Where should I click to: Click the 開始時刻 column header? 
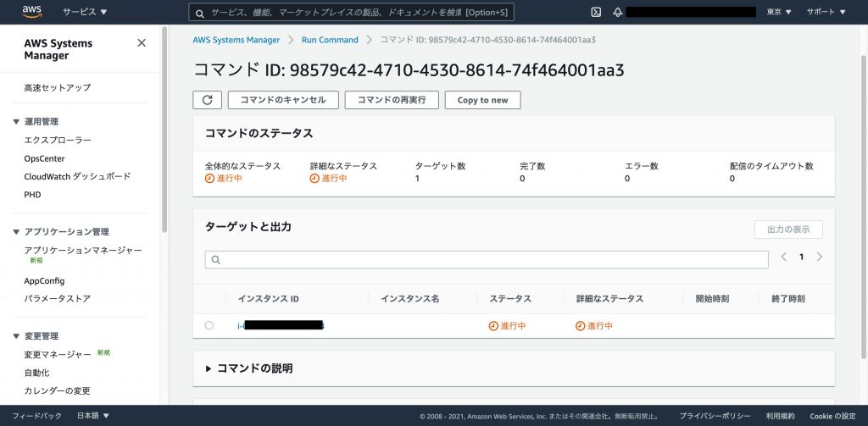(712, 299)
